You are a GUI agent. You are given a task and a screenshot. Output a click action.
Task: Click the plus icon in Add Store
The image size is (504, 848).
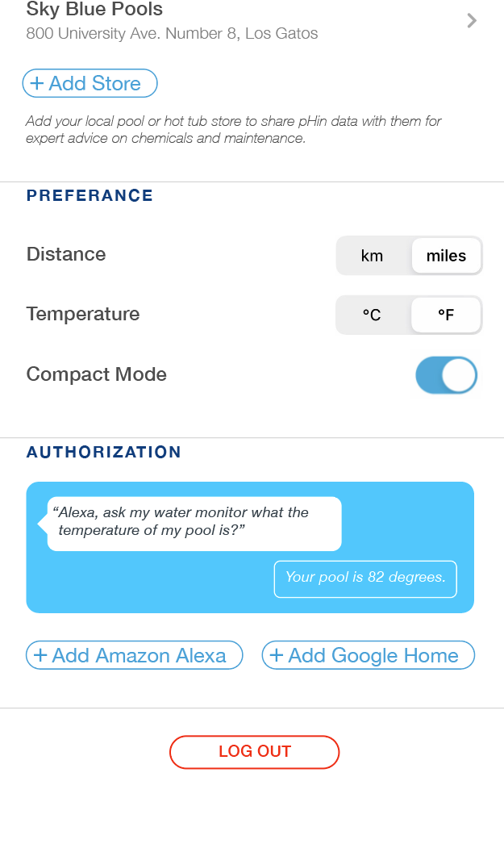[37, 83]
